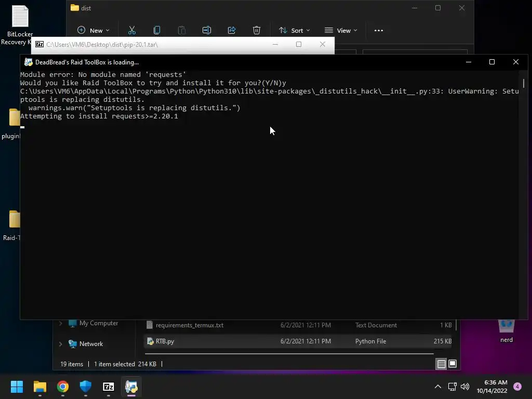Open the See more ellipsis menu
Image resolution: width=532 pixels, height=399 pixels.
379,30
